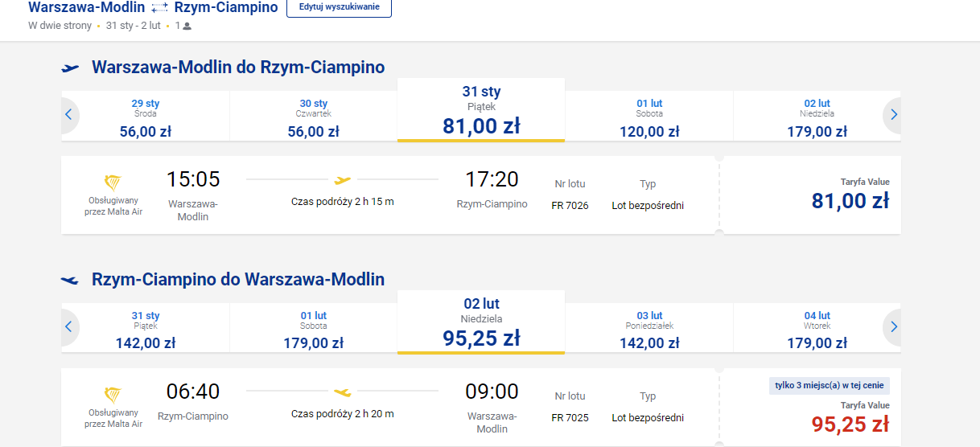Screen dimensions: 980x447
Task: Click the departing plane icon beside Warszawa-Modlin do Rzym-Ciampino
Action: 71,68
